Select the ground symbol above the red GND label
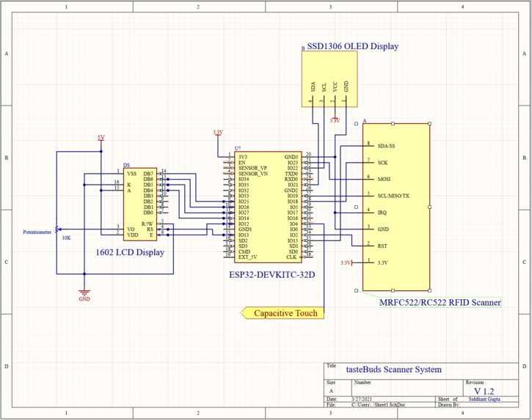 coord(84,292)
